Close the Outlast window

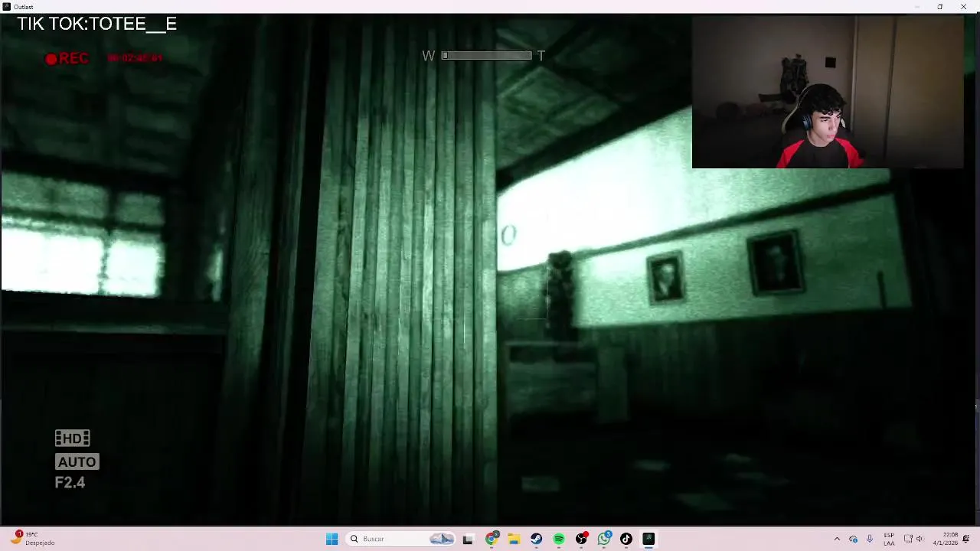pos(963,7)
